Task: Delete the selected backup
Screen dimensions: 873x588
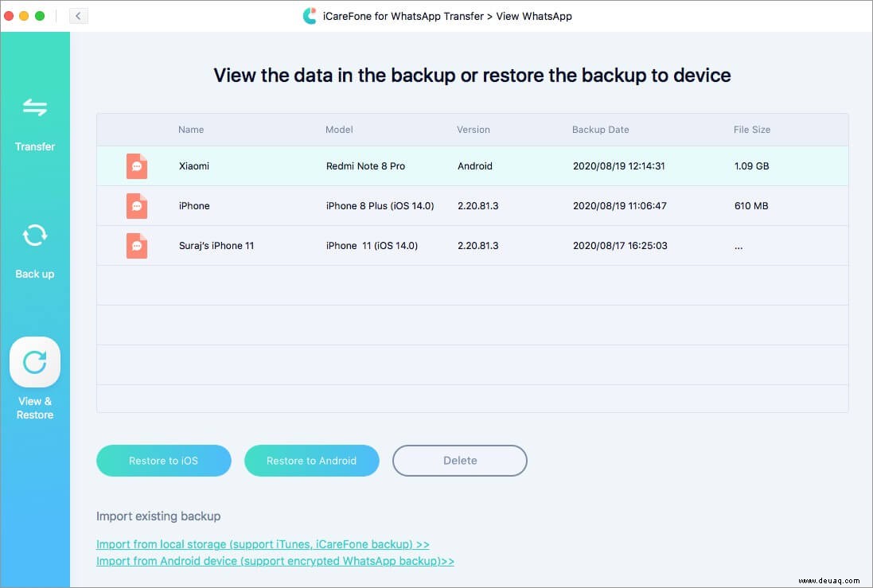Action: 460,461
